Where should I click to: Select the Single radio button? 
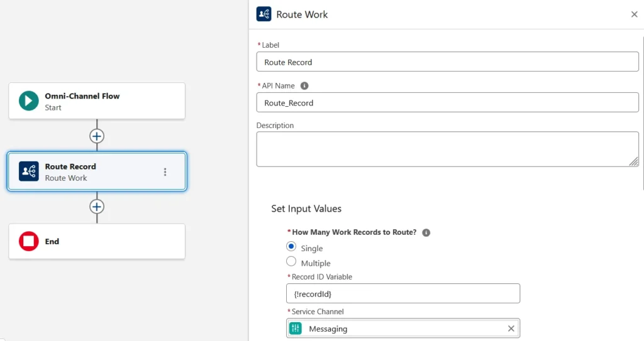pos(291,247)
